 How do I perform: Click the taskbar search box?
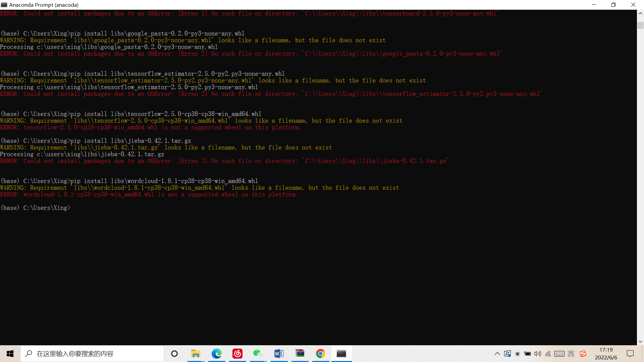point(92,354)
